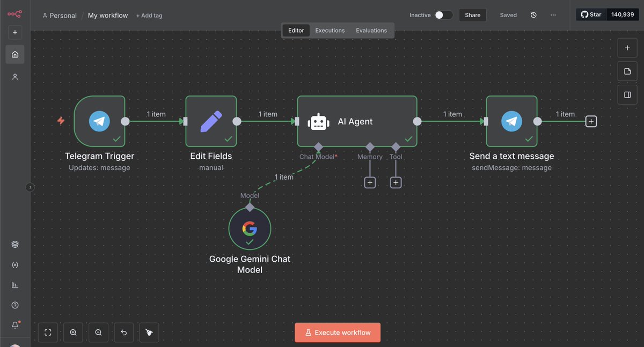Click plus under Memory connector
The width and height of the screenshot is (644, 347).
(370, 183)
